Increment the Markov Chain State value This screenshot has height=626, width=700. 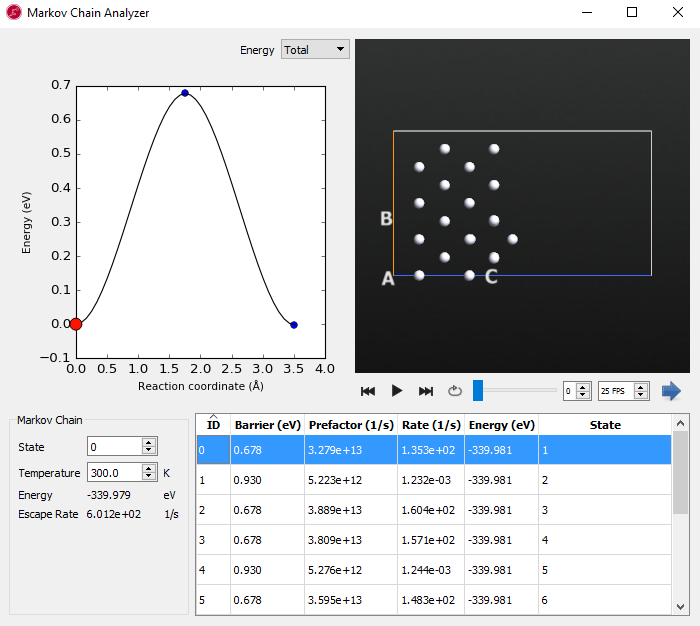[149, 442]
